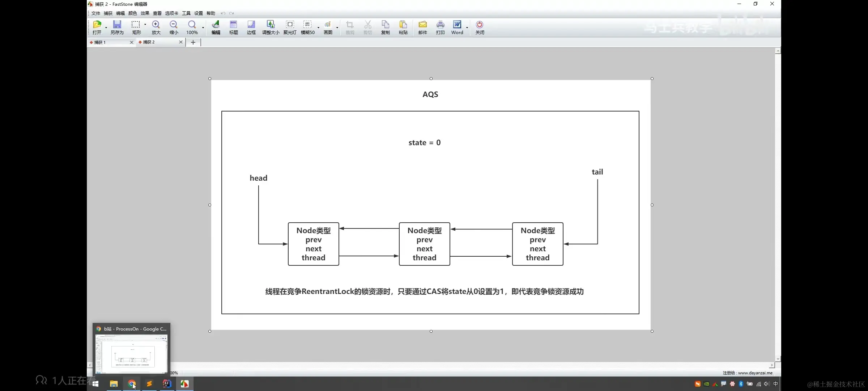Expand the Word export dropdown arrow
This screenshot has width=868, height=391.
[467, 28]
